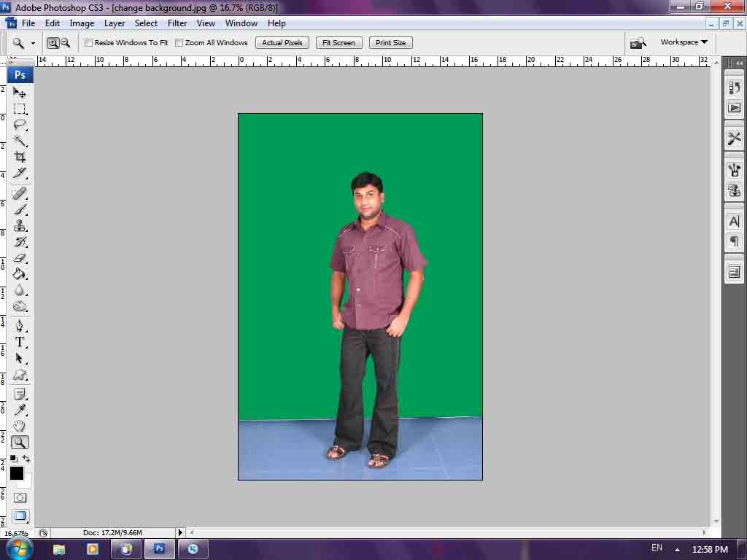Select the Crop tool
Image resolution: width=747 pixels, height=560 pixels.
pyautogui.click(x=20, y=156)
